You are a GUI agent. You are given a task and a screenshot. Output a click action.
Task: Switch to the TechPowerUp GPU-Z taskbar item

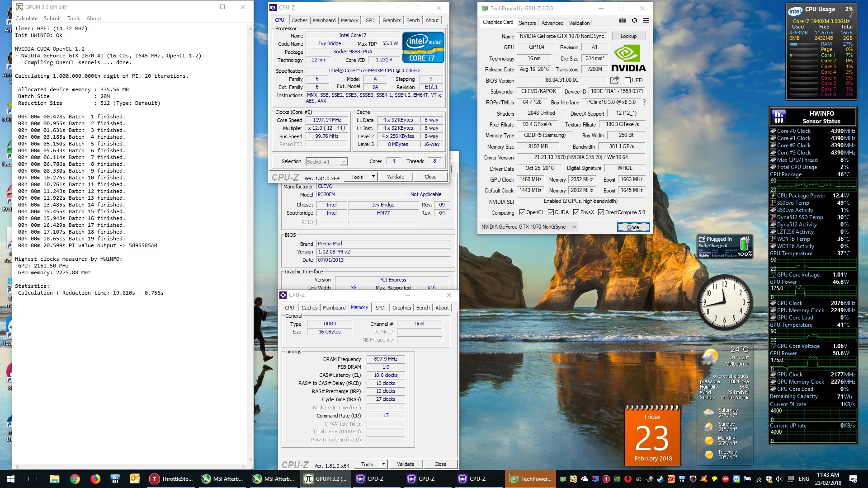pos(530,479)
